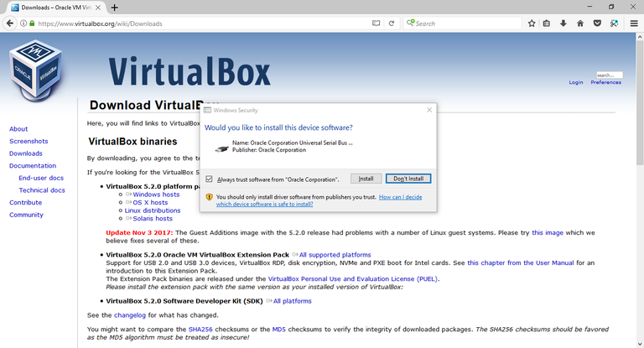Screen dimensions: 644x348
Task: Go back with the browser back arrow
Action: pos(10,23)
